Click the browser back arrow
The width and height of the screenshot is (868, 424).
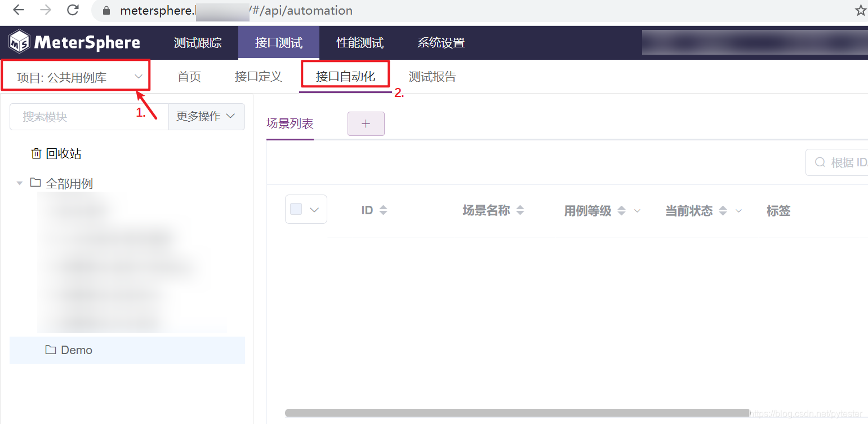point(19,10)
